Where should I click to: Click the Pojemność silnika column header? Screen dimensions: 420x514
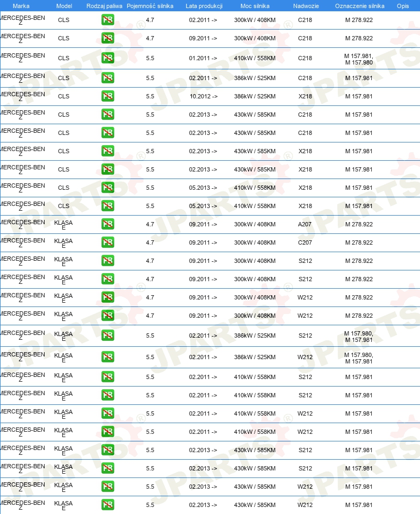(x=150, y=6)
